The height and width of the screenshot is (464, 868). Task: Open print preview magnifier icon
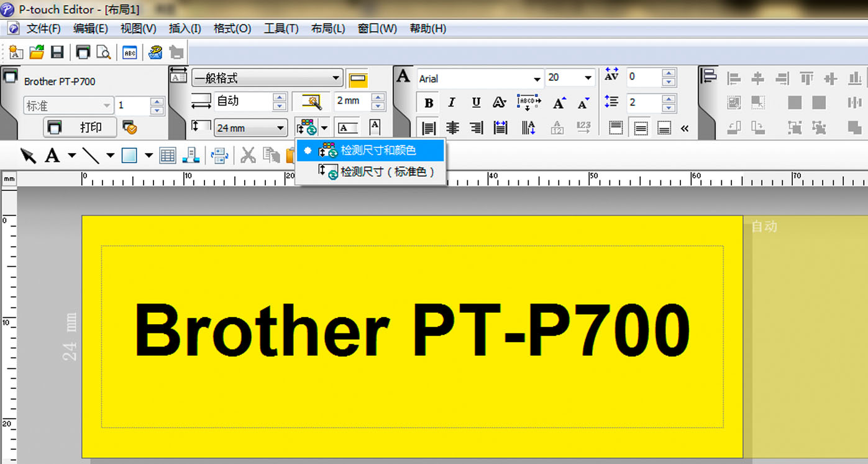(103, 52)
